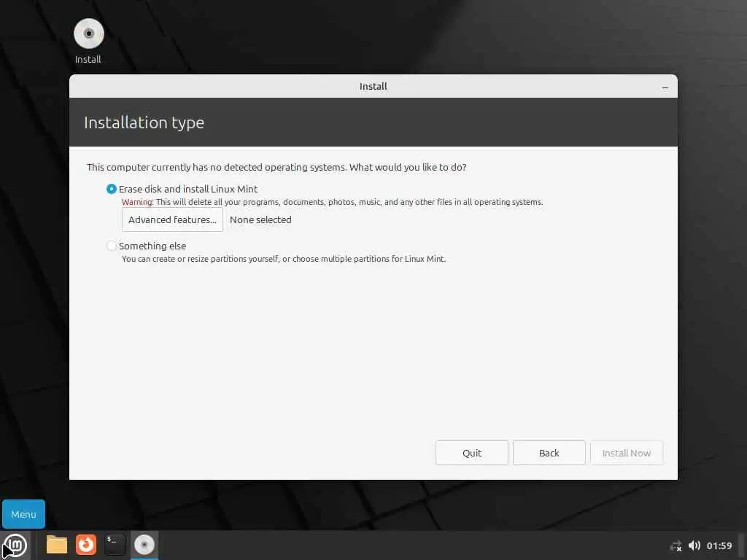Open the Linux Mint menu logo
This screenshot has width=747, height=560.
pyautogui.click(x=16, y=545)
